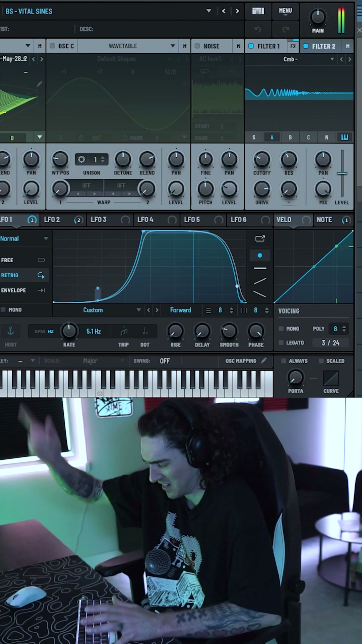Toggle OSC C on or off

[x=52, y=46]
